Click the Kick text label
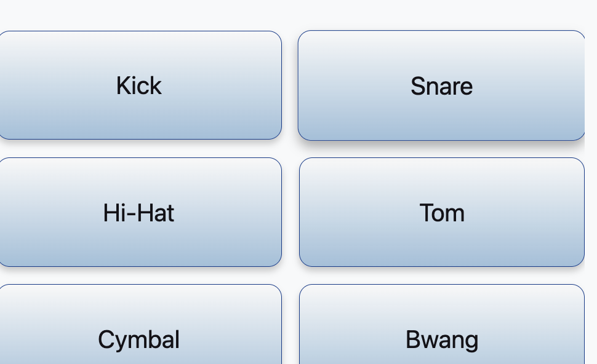 pos(139,85)
